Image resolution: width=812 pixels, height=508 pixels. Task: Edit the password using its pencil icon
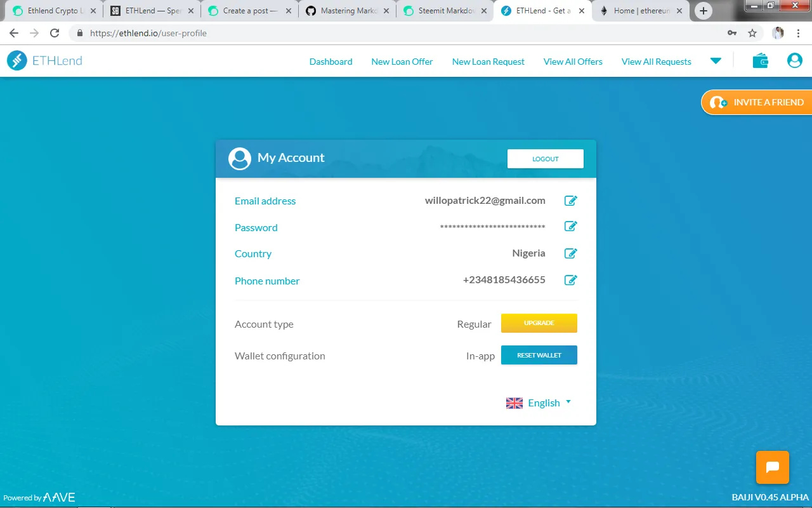(571, 227)
